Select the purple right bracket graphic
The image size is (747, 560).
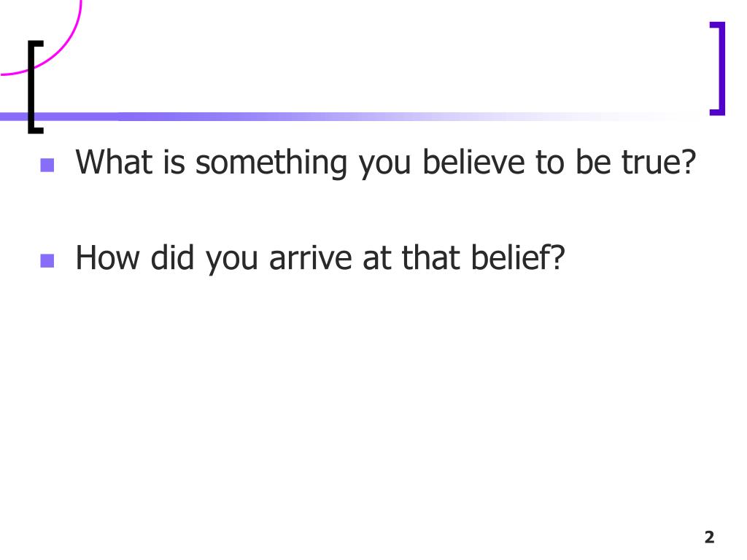(718, 69)
